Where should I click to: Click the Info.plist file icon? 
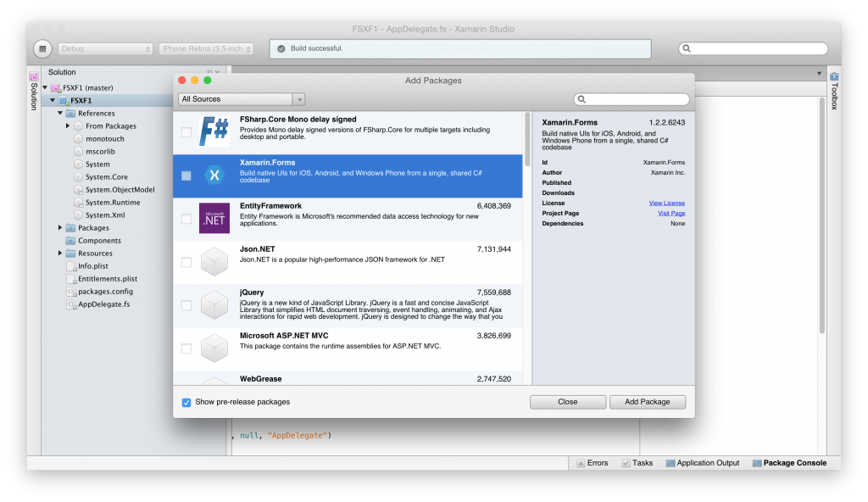71,266
